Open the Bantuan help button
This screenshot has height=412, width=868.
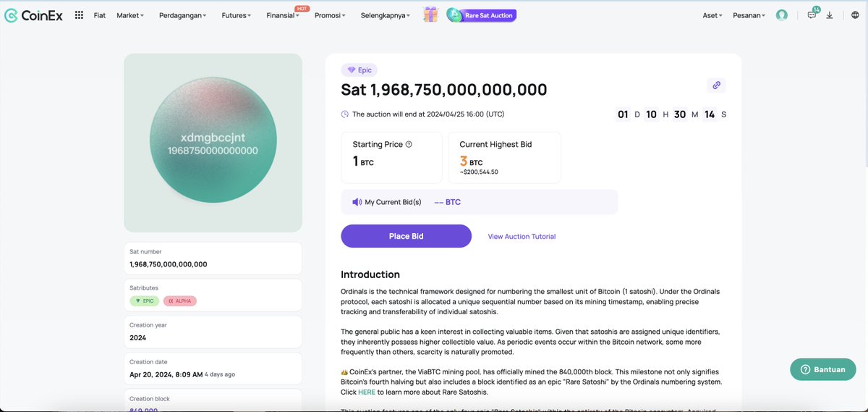pyautogui.click(x=824, y=369)
